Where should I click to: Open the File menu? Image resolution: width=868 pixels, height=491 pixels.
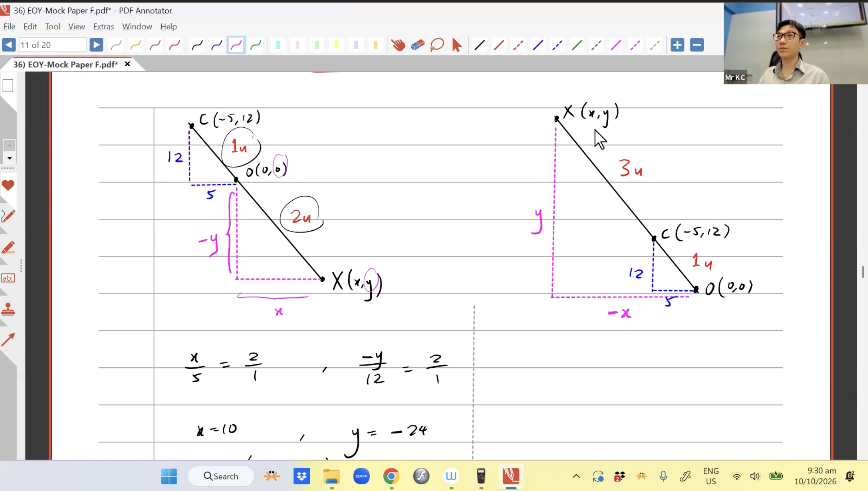(x=9, y=27)
